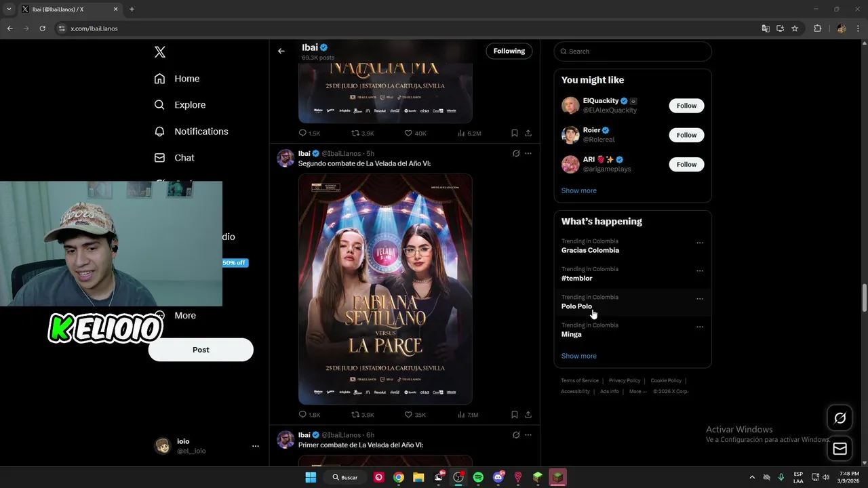This screenshot has height=488, width=868.
Task: Open Spotify from taskbar
Action: point(478,477)
